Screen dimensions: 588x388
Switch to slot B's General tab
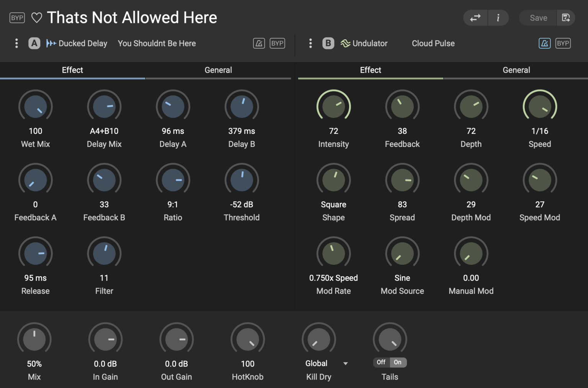pos(516,70)
